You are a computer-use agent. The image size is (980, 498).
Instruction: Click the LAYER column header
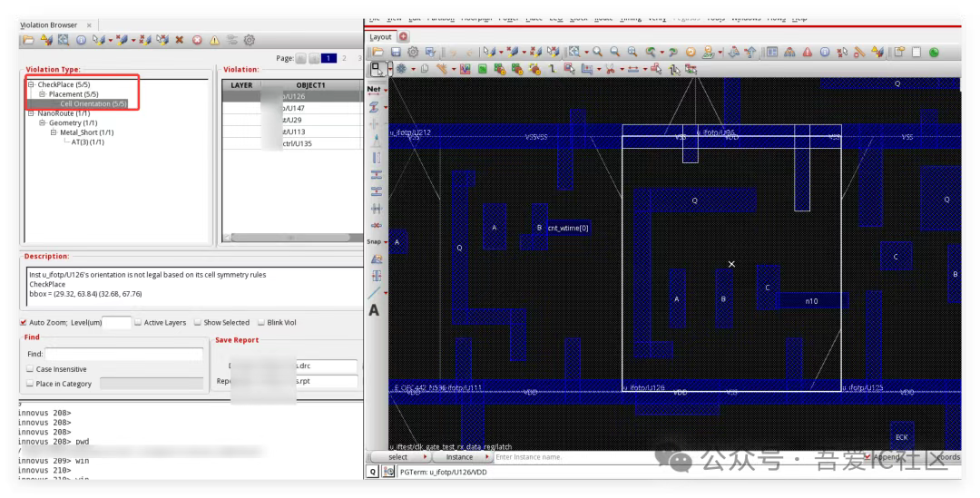[x=242, y=85]
